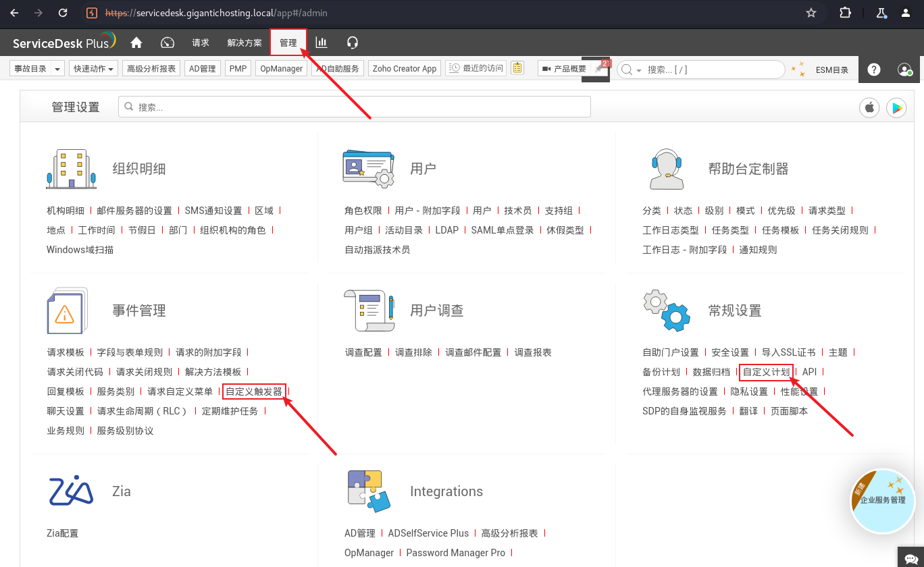Click the Apple App Store icon
This screenshot has width=924, height=567.
pos(869,107)
